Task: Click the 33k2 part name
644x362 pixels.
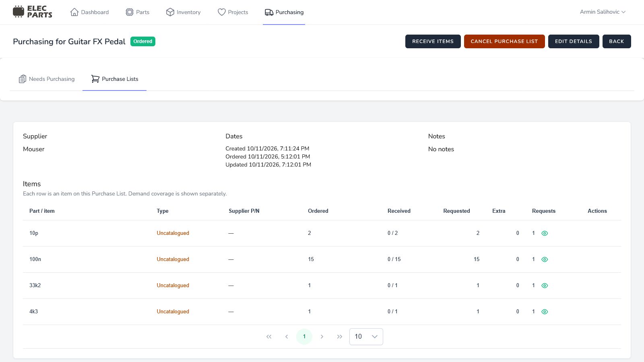Action: 35,285
